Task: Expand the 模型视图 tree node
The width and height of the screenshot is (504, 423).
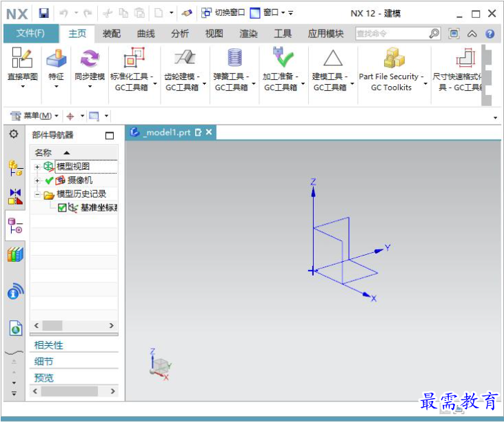Action: point(37,167)
